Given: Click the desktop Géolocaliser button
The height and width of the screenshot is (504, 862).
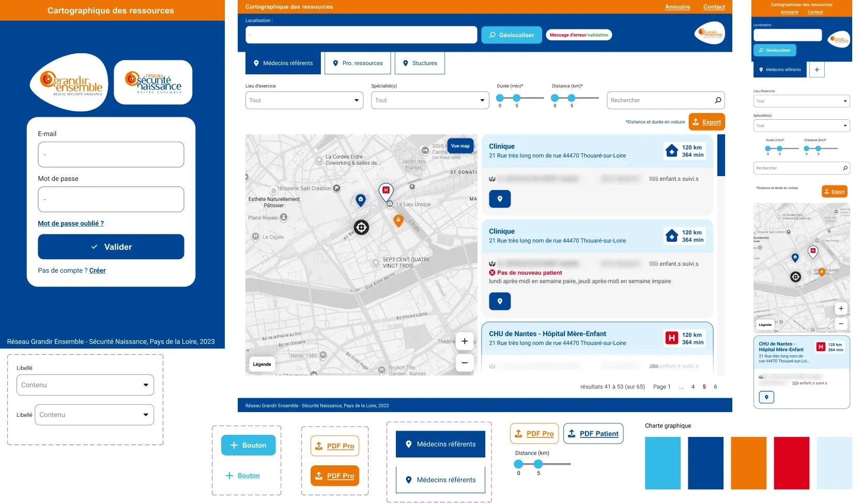Looking at the screenshot, I should click(x=512, y=35).
